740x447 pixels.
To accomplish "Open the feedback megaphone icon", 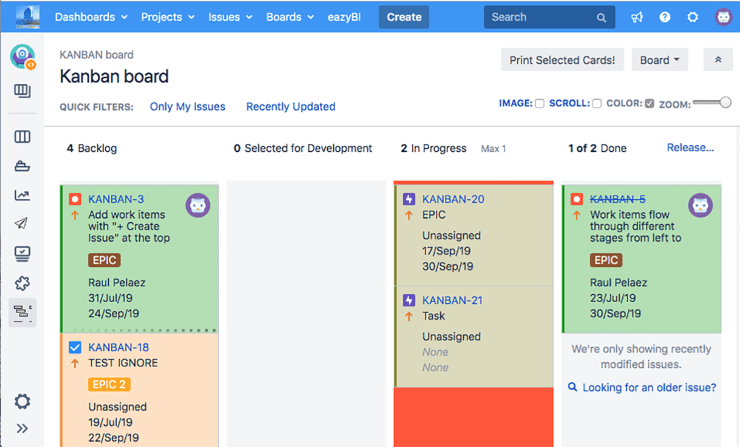I will pyautogui.click(x=637, y=17).
